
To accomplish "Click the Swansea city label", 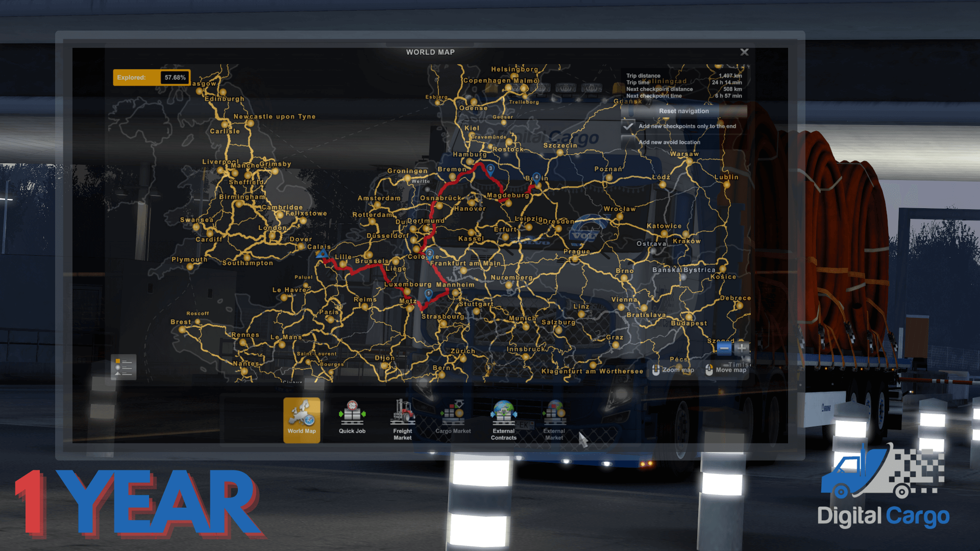I will [197, 220].
